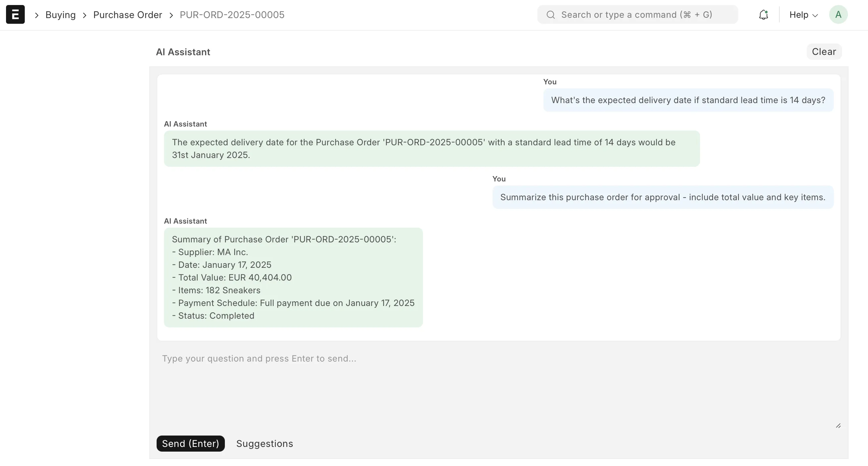
Task: Click the 14 days lead time question bubble
Action: click(688, 100)
